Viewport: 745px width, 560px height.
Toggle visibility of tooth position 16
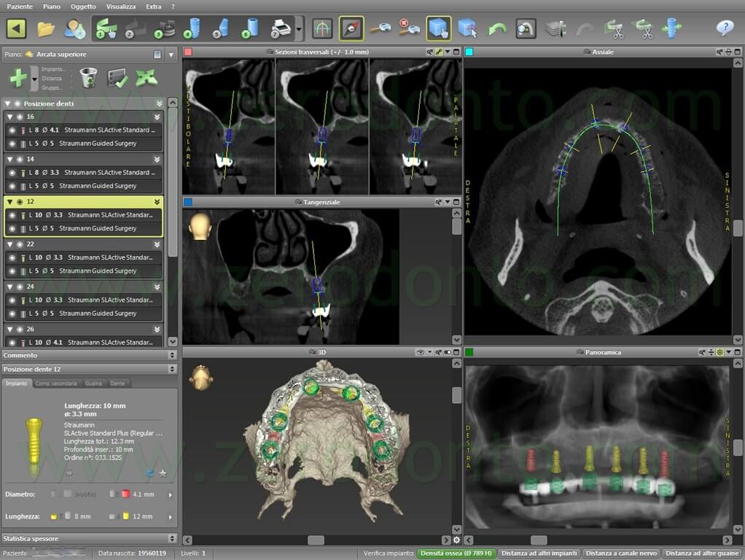(x=19, y=117)
